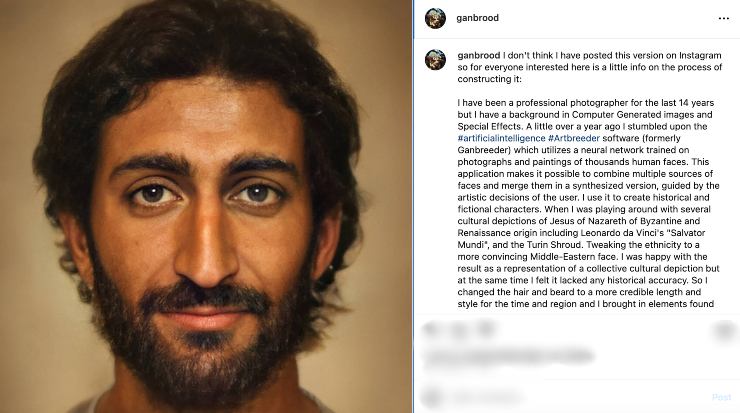Click the paragraph starting 'I have been a professional'
740x413 pixels.
(x=588, y=203)
